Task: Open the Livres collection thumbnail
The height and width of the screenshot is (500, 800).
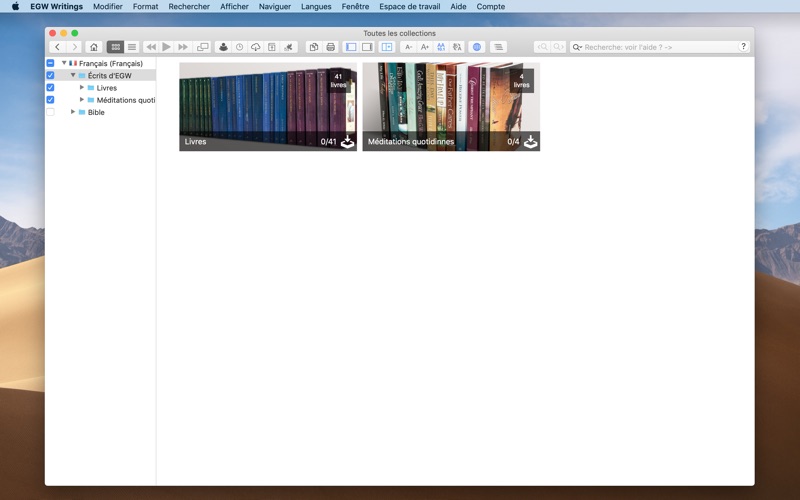Action: click(268, 107)
